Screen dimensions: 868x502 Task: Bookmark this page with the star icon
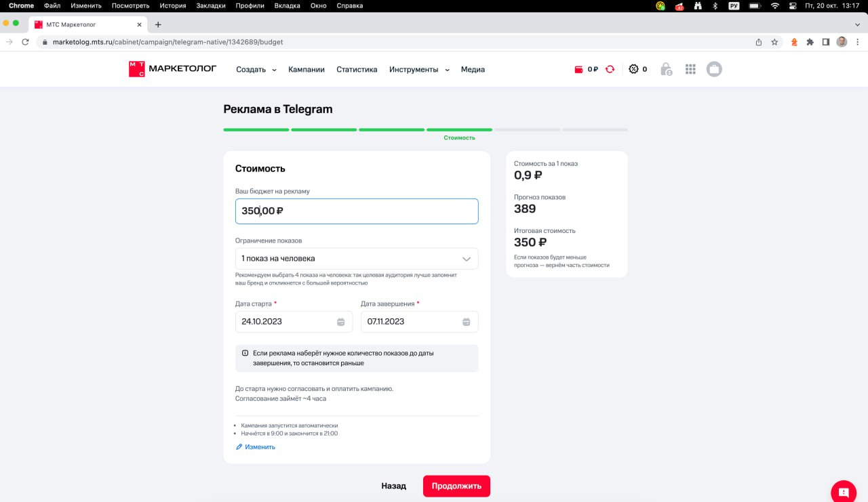coord(774,42)
